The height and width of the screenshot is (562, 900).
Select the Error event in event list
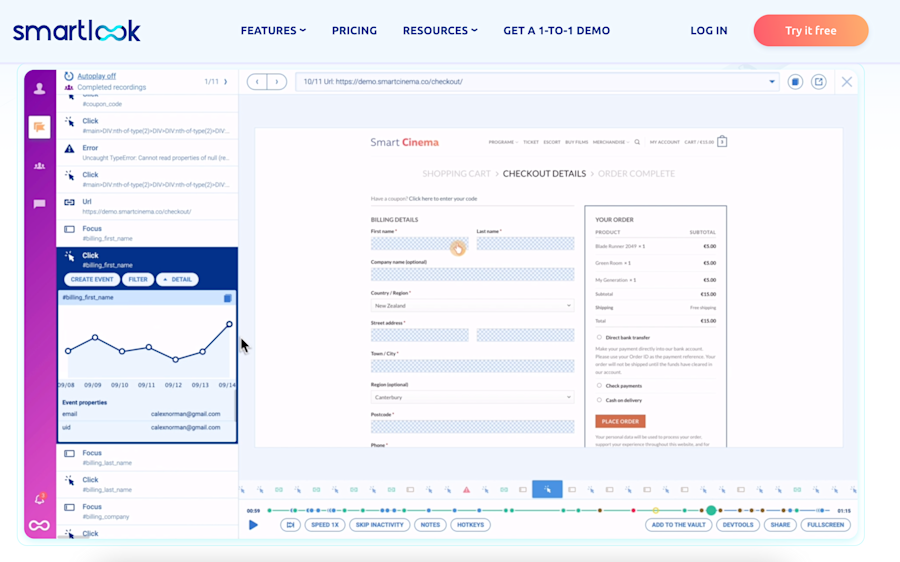pos(147,153)
